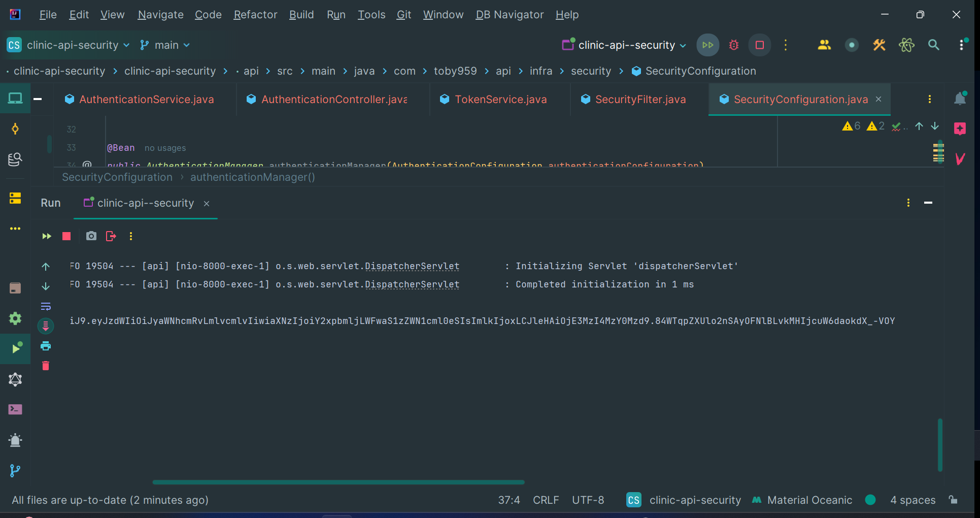The width and height of the screenshot is (980, 518).
Task: Hide the Run tool window minimize icon
Action: (x=928, y=203)
